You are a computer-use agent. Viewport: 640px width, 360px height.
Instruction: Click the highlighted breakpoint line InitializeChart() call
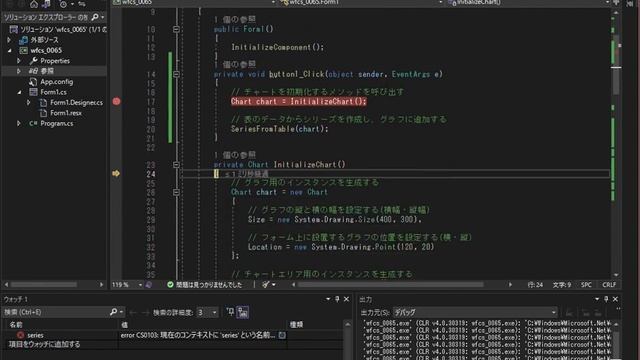pyautogui.click(x=298, y=102)
